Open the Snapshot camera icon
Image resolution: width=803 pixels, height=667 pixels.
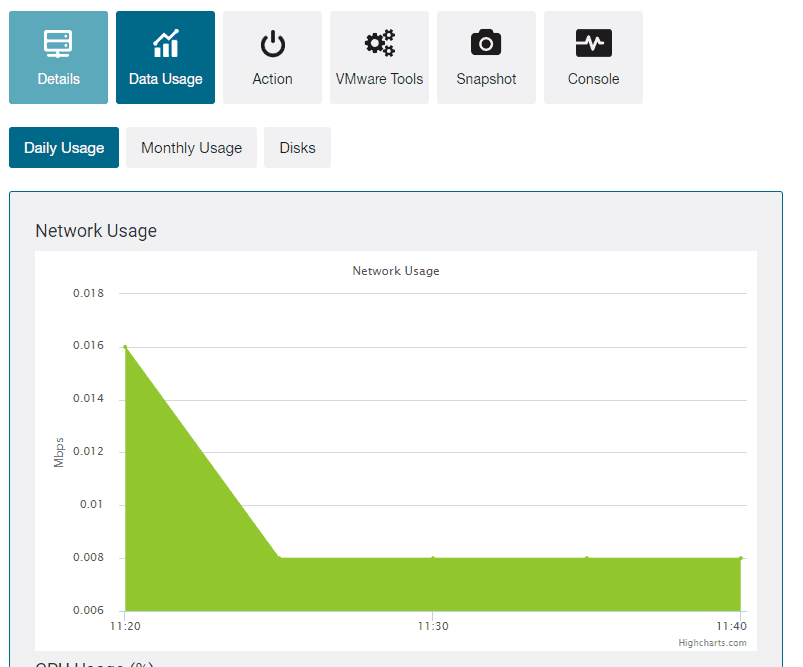click(x=487, y=57)
